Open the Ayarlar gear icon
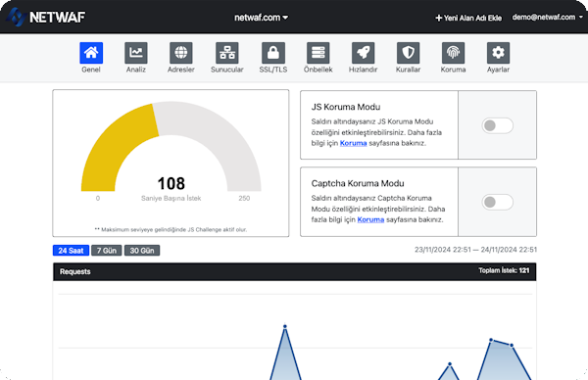The width and height of the screenshot is (588, 380). pyautogui.click(x=498, y=53)
